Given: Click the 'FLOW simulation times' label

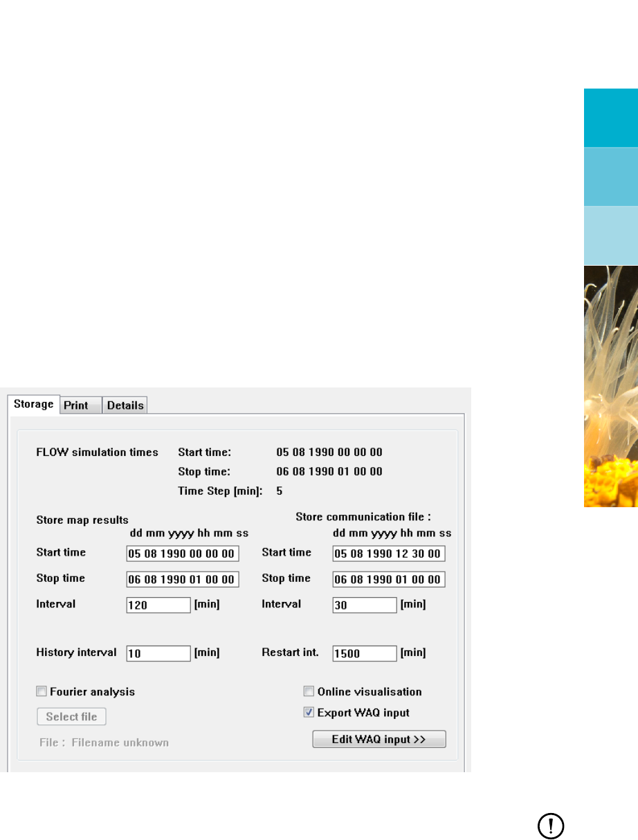Looking at the screenshot, I should tap(97, 453).
